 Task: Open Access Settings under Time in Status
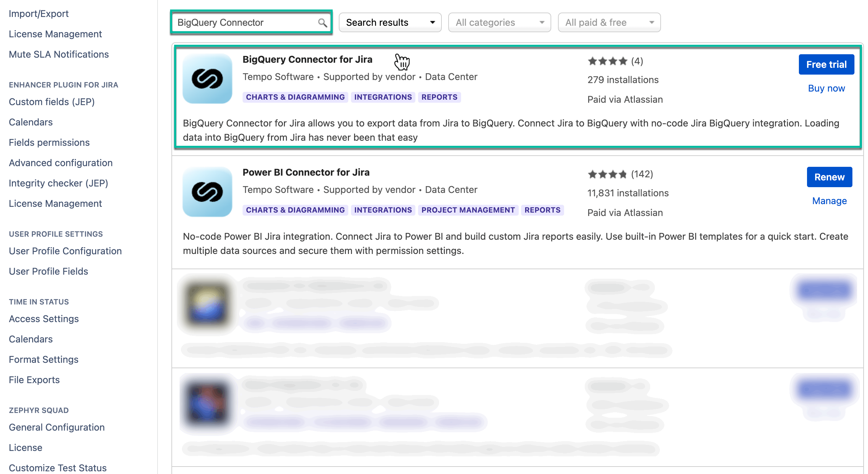point(44,319)
